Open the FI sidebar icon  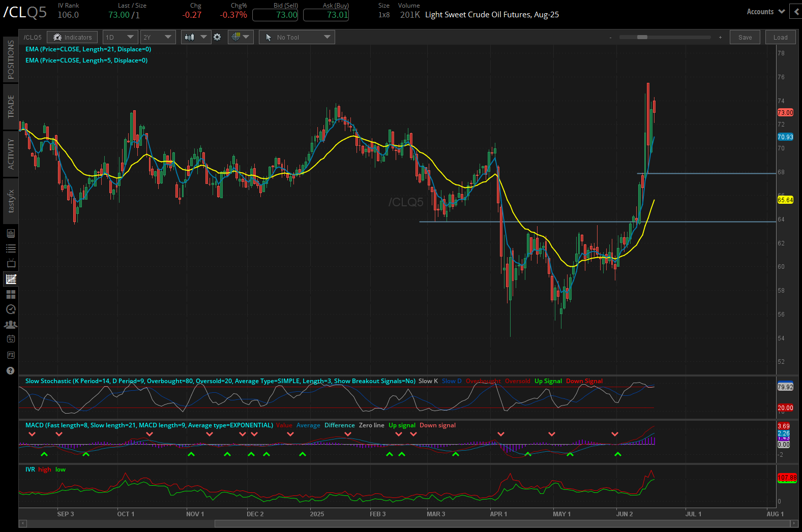pos(11,355)
